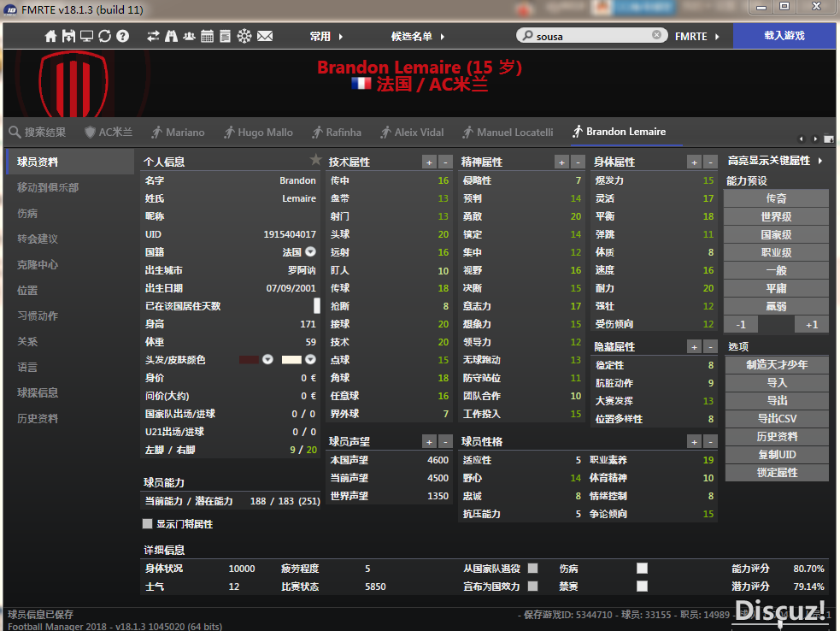The image size is (840, 631).
Task: Click the snowflake freeze icon
Action: point(244,36)
